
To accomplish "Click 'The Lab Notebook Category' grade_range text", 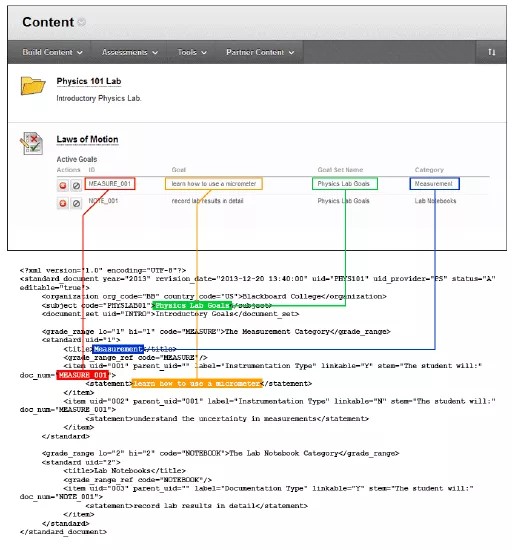I will (284, 453).
